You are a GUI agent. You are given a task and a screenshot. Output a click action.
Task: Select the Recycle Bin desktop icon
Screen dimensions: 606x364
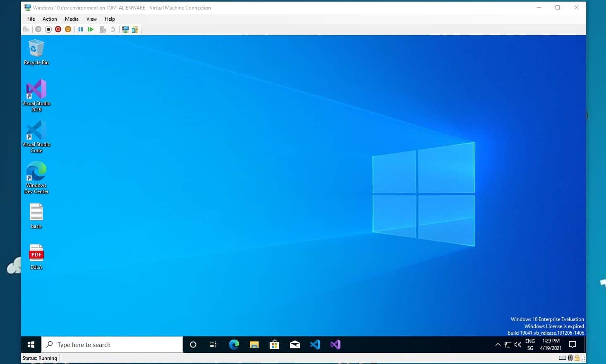tap(36, 52)
